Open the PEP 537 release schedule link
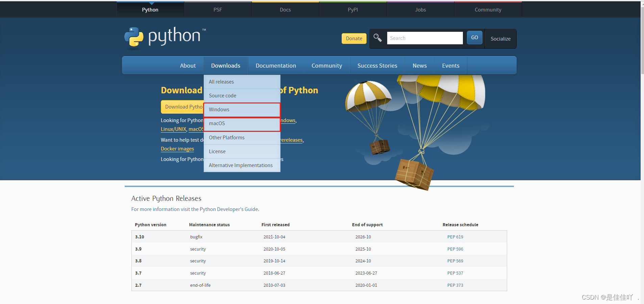 [x=455, y=273]
